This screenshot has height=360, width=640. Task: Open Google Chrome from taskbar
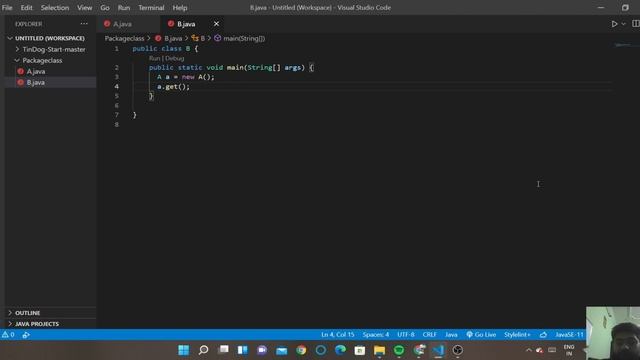(301, 350)
